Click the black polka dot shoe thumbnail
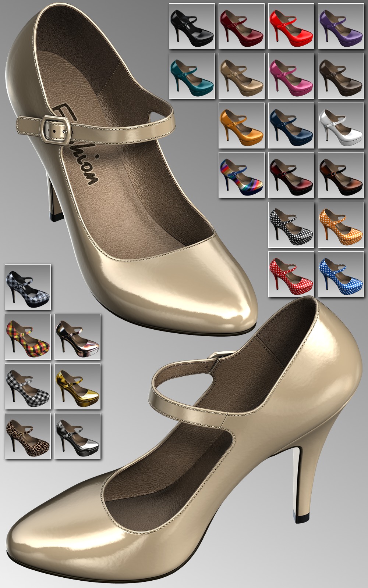Image resolution: width=368 pixels, height=588 pixels. coord(291,225)
